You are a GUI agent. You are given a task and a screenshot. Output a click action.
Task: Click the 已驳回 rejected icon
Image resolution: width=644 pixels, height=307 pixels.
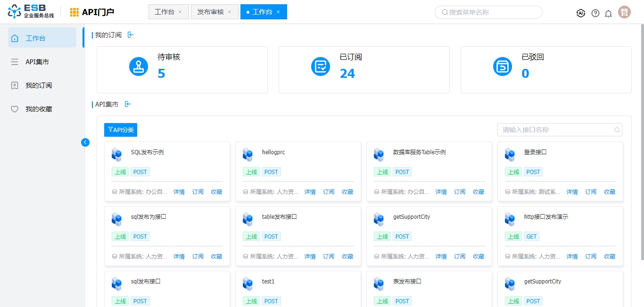click(x=503, y=66)
